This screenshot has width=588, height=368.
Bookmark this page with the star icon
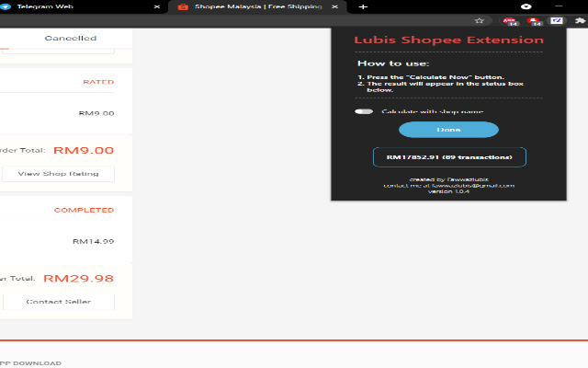coord(479,21)
